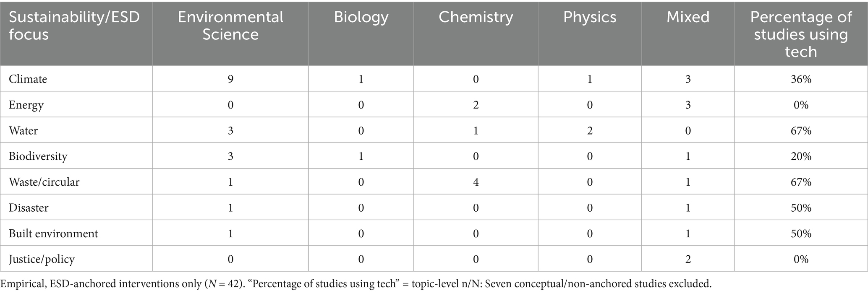Viewport: 868px width, 293px height.
Task: Select the 9 under Environmental Science
Action: point(230,79)
